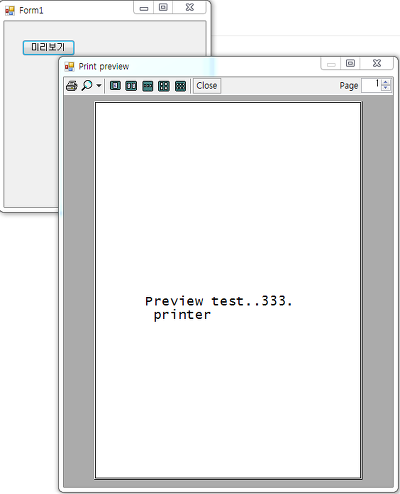This screenshot has height=494, width=400.
Task: Click the 'Form1' title text
Action: (x=31, y=11)
